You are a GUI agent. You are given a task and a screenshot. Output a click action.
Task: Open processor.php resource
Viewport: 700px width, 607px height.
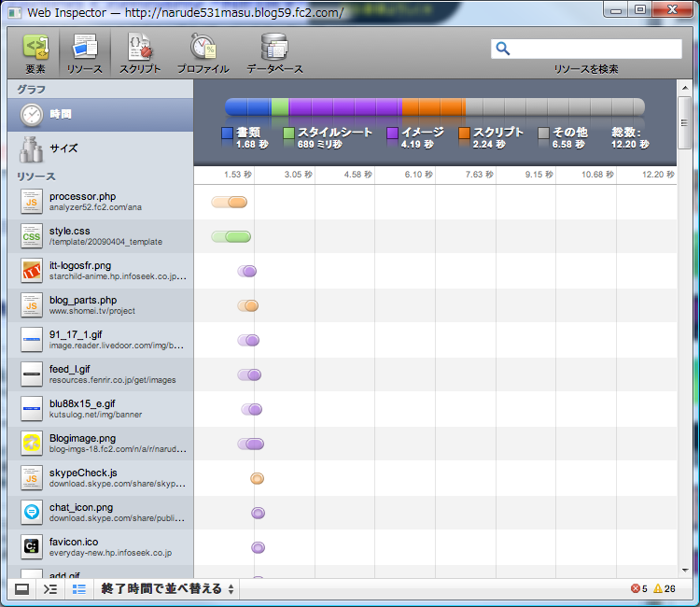click(x=101, y=202)
